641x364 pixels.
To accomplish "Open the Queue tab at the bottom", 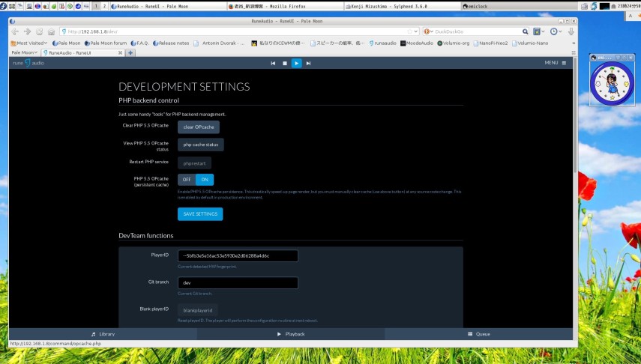I will click(478, 334).
